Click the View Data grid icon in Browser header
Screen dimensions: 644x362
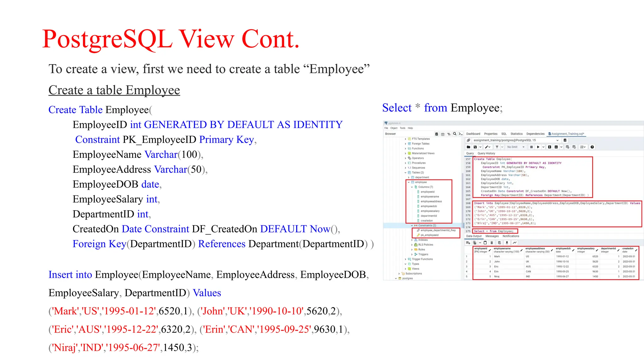click(x=443, y=134)
